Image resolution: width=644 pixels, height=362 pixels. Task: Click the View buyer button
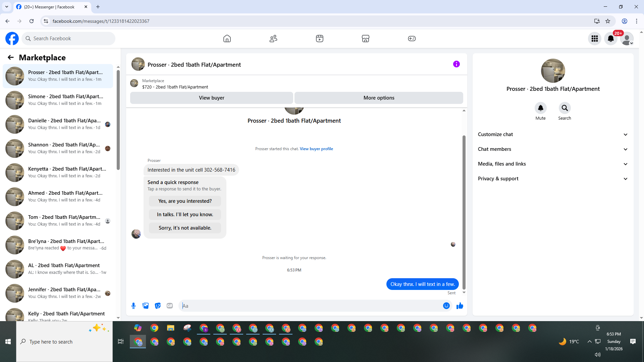coord(211,98)
